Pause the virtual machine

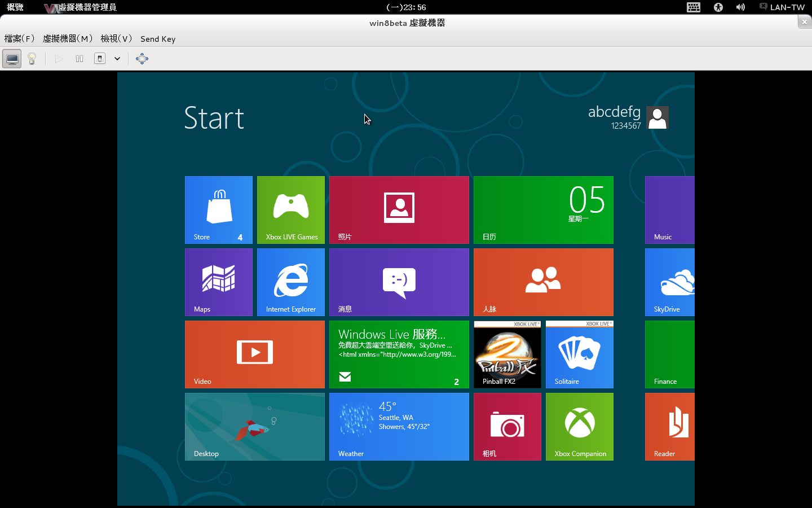[80, 59]
